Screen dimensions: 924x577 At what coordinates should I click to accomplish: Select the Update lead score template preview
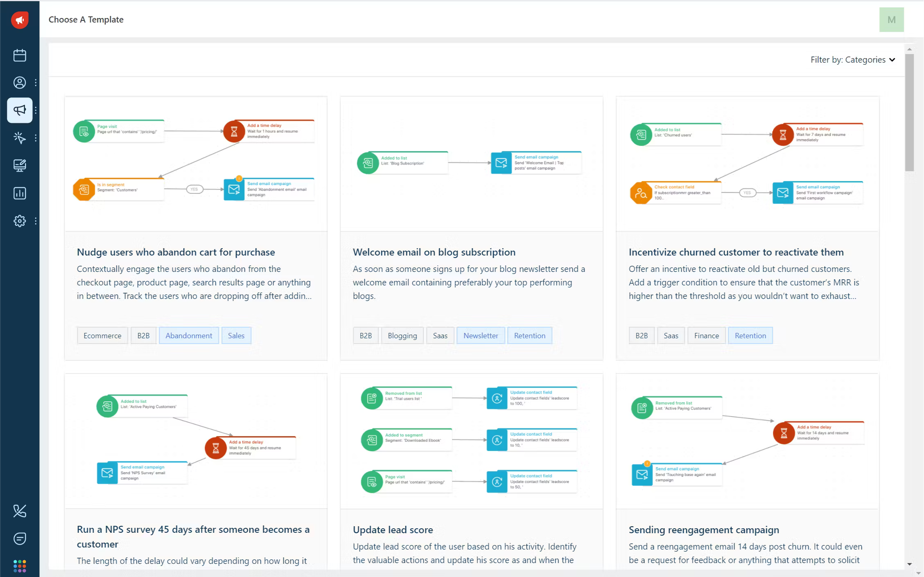(x=471, y=440)
